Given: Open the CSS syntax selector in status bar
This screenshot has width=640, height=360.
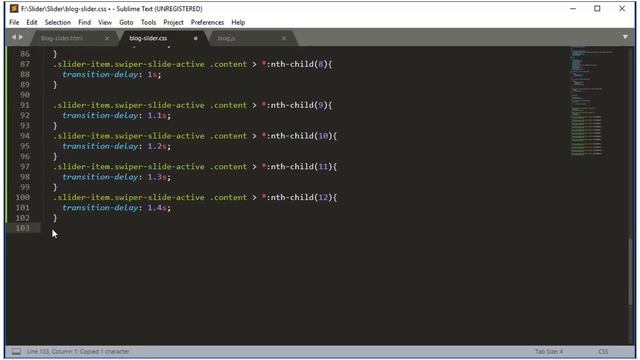Looking at the screenshot, I should coord(603,351).
